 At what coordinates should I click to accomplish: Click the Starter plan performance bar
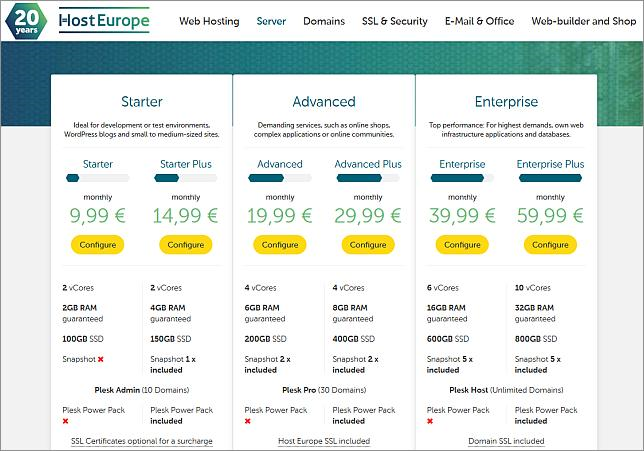coord(98,178)
